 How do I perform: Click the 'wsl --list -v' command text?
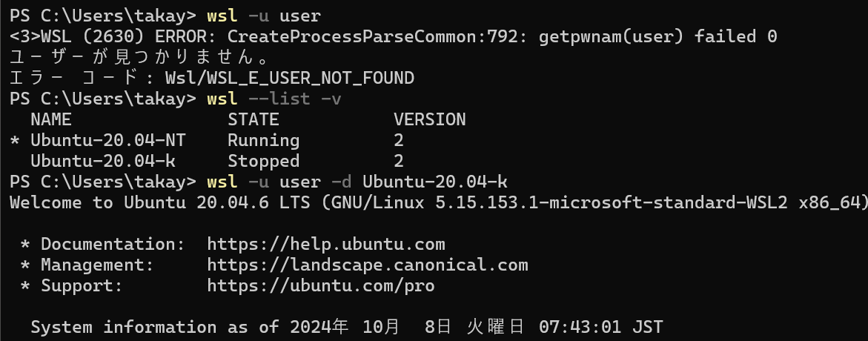pyautogui.click(x=274, y=99)
